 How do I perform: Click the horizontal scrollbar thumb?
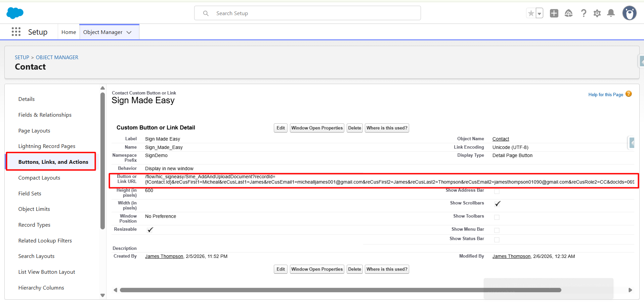pyautogui.click(x=340, y=290)
